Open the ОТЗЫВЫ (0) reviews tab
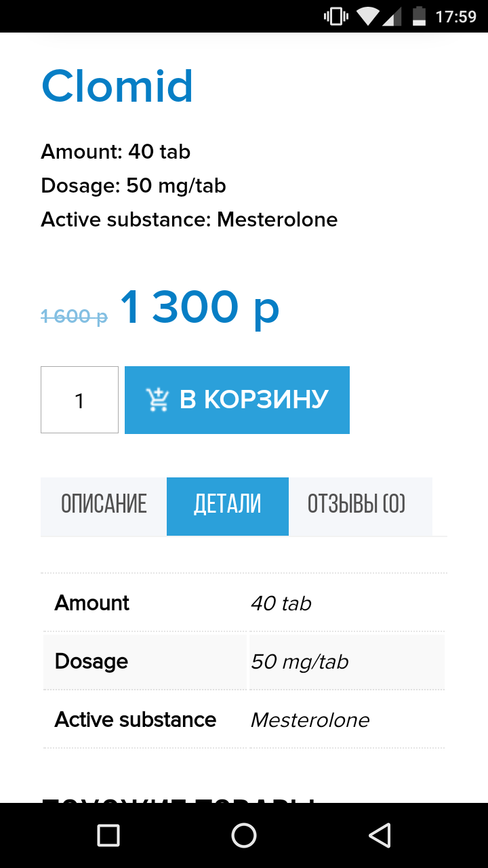 pos(357,505)
